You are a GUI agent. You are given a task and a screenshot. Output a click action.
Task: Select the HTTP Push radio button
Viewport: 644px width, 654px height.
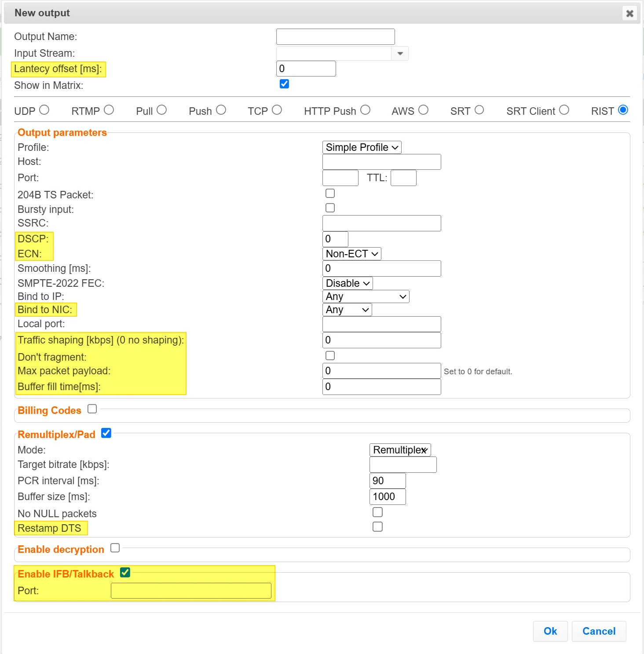coord(365,110)
